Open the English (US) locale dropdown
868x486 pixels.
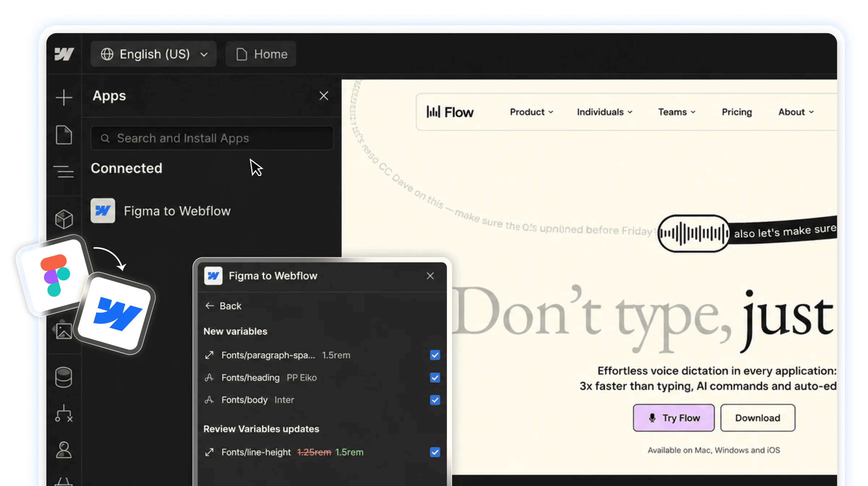pos(154,54)
